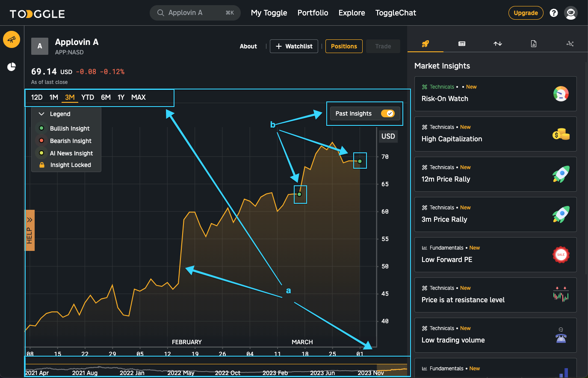
Task: Click the High Capitalization coins icon
Action: (x=561, y=134)
